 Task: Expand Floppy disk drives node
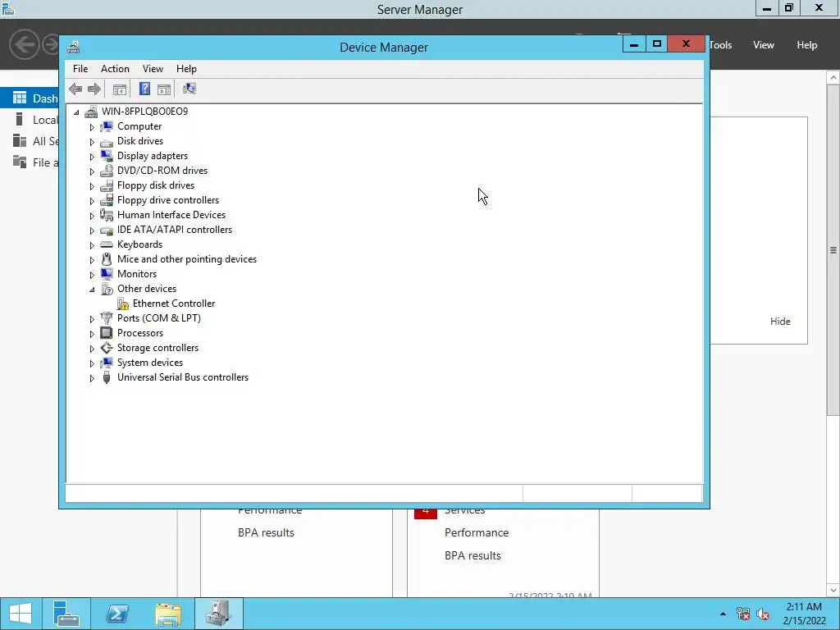(x=92, y=186)
